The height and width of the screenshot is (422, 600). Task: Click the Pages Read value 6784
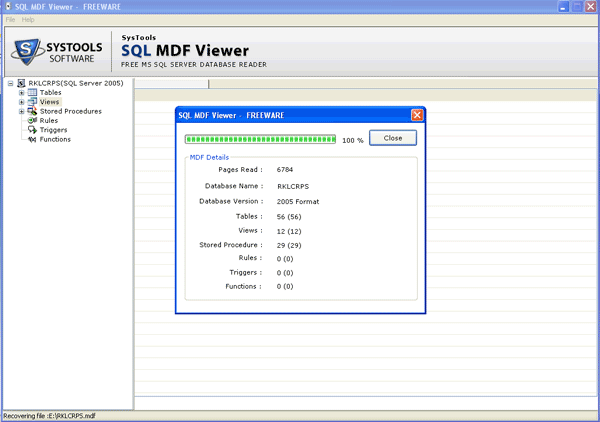(285, 169)
